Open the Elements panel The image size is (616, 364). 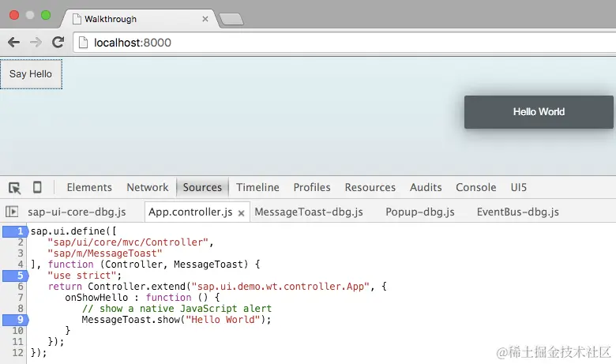pyautogui.click(x=89, y=187)
